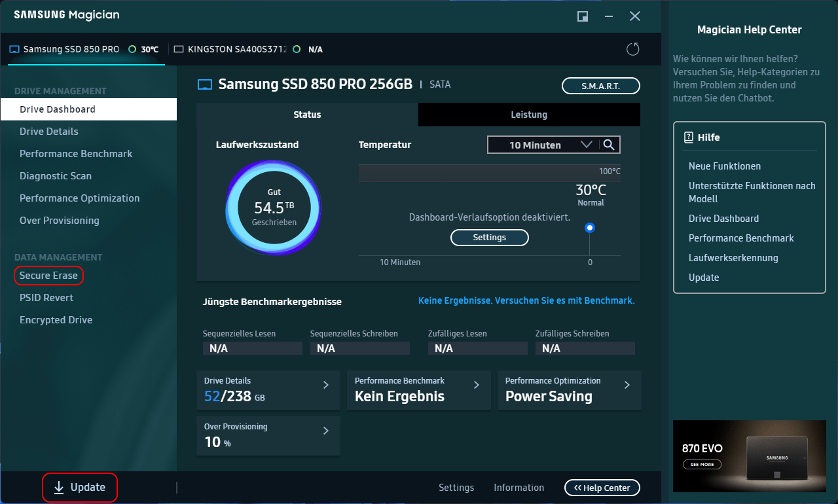This screenshot has width=838, height=504.
Task: Switch to the Leistung tab
Action: 529,115
